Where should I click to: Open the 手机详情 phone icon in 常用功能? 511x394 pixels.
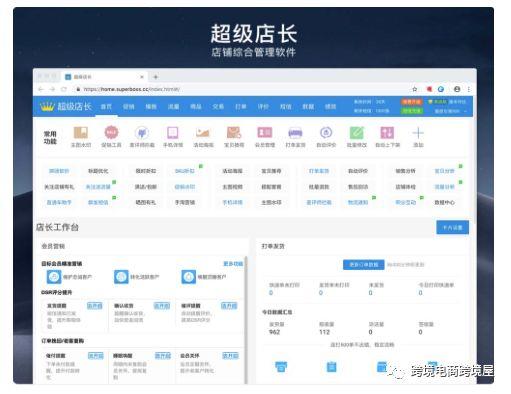click(173, 133)
